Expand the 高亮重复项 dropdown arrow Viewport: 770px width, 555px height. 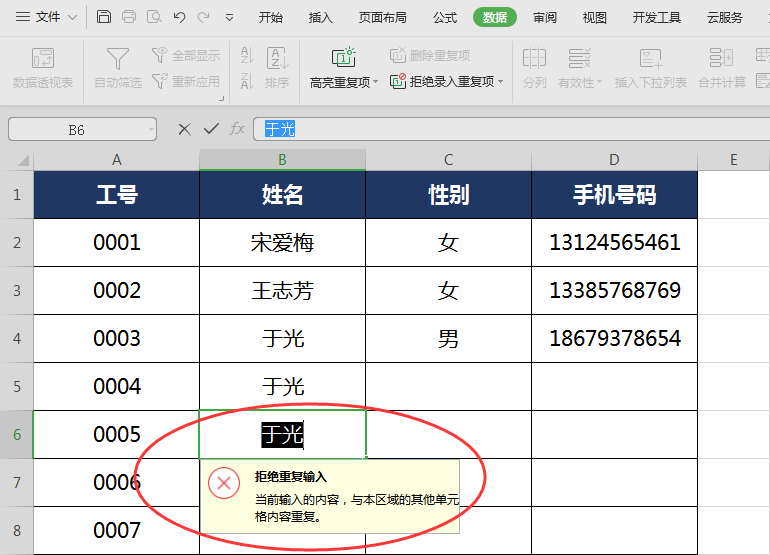(x=376, y=82)
